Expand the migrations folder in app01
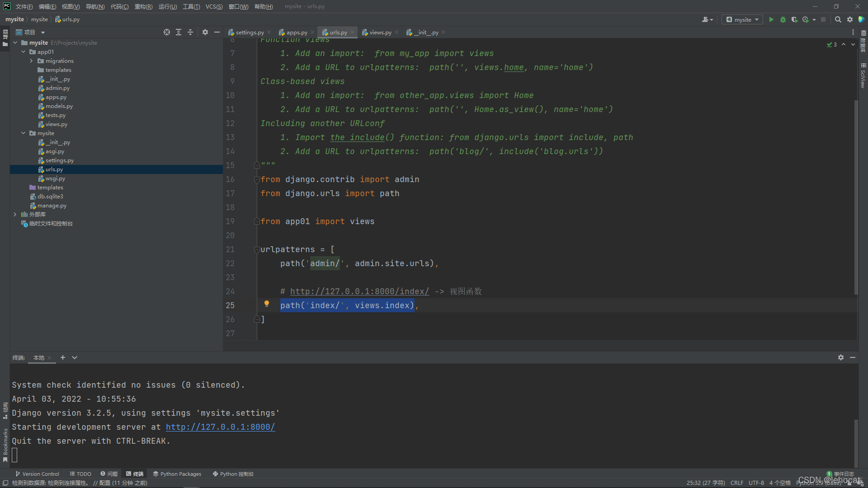 point(32,61)
